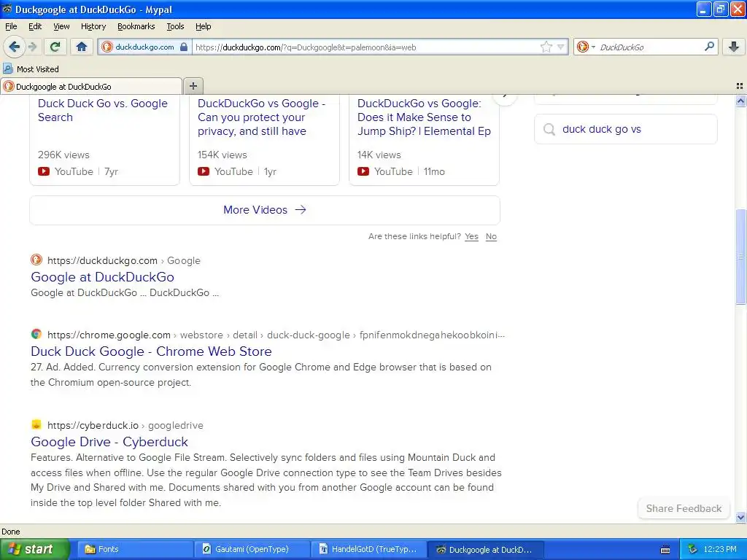
Task: Click the search bar magnifier icon
Action: (709, 47)
